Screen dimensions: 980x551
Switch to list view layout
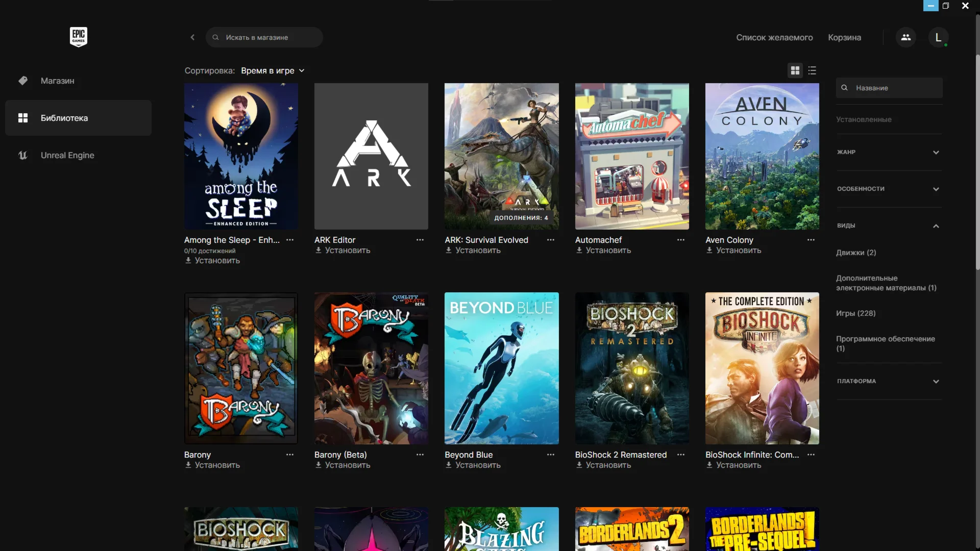click(x=812, y=70)
